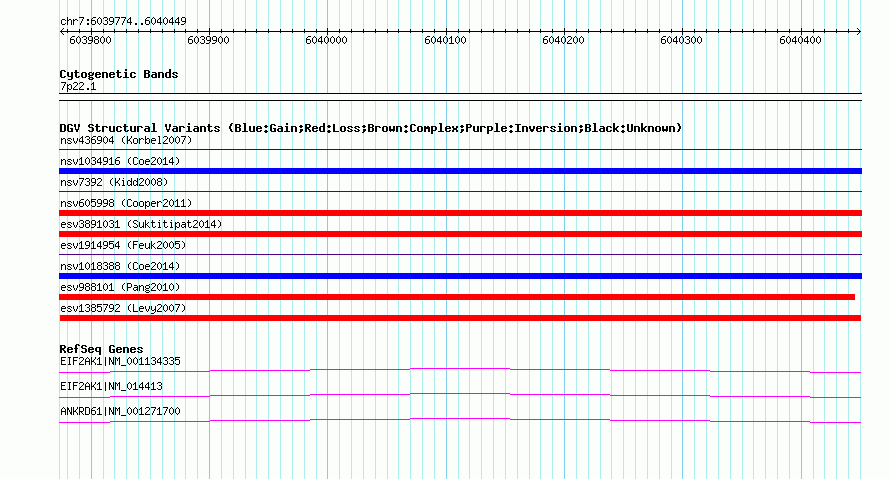Click the red loss bar under esv1385792
The height and width of the screenshot is (479, 890).
tap(460, 318)
